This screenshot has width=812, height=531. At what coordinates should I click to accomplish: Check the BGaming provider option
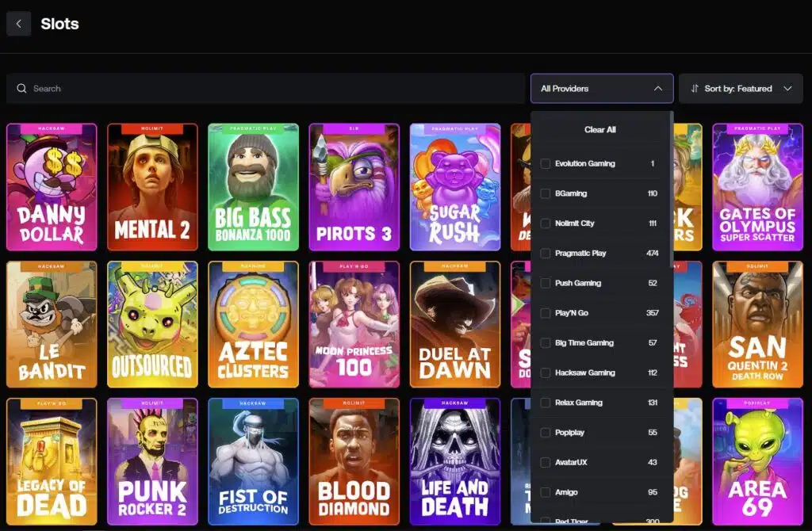point(545,193)
